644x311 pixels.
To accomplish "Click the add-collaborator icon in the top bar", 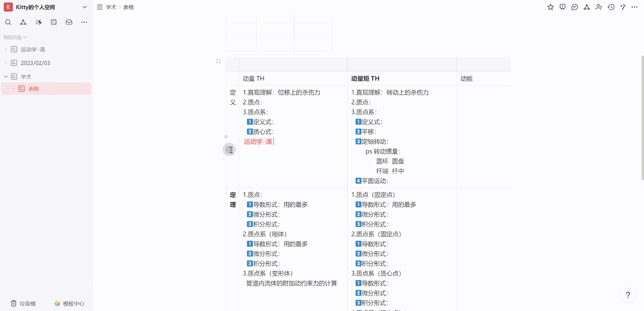I will [599, 7].
